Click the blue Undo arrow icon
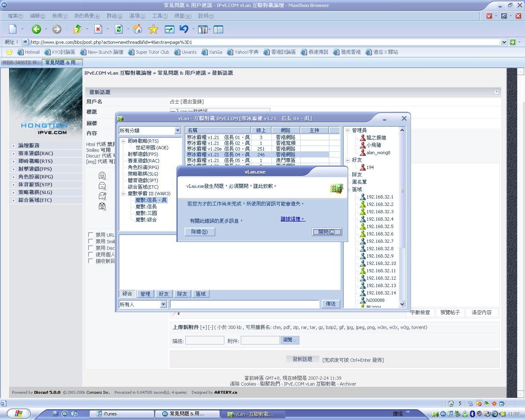This screenshot has height=420, width=525. 184,29
